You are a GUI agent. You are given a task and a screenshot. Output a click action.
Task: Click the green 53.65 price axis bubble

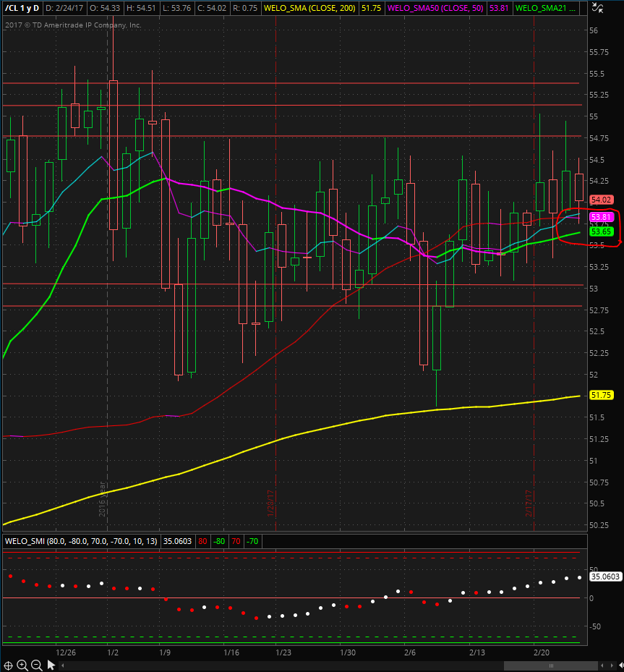(601, 232)
